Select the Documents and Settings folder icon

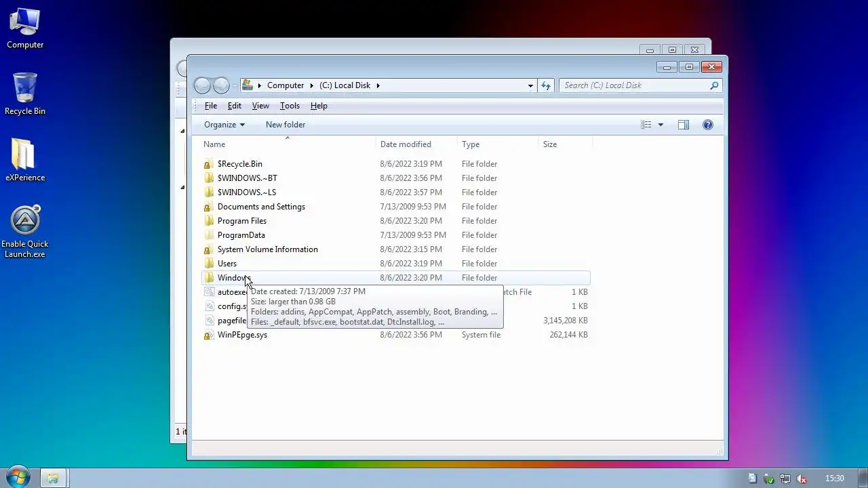(209, 207)
